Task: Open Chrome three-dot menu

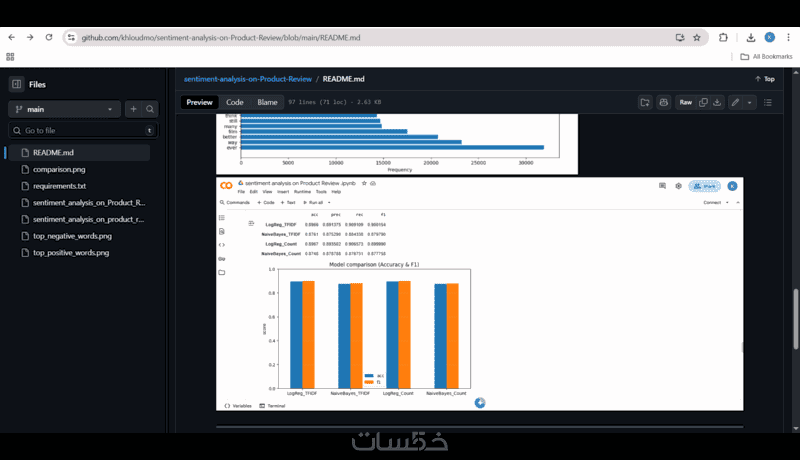Action: point(788,37)
